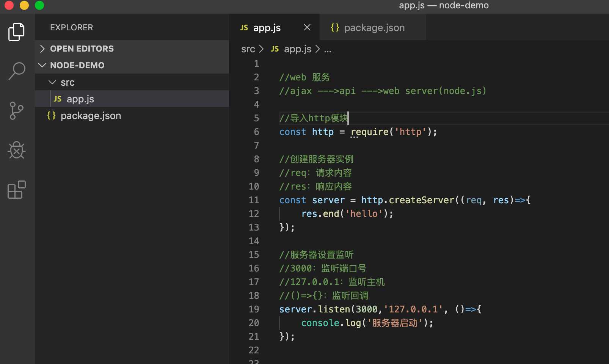This screenshot has width=609, height=364.
Task: Click res.end on line 12
Action: 320,213
